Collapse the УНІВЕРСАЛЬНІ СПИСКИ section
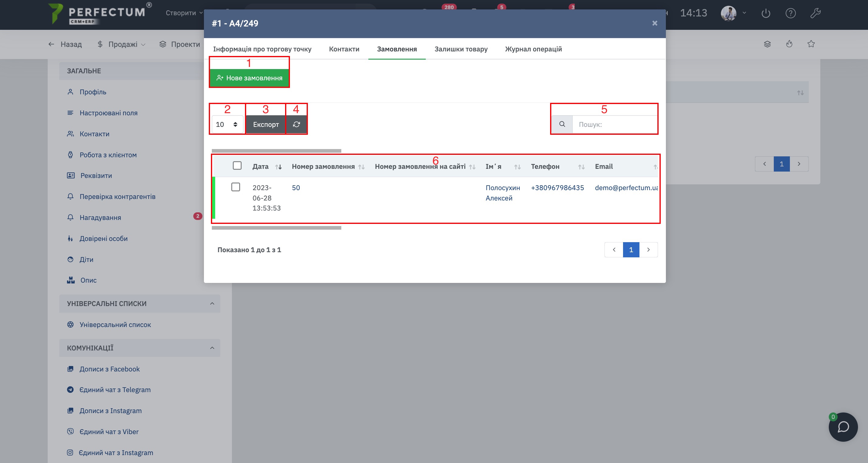Image resolution: width=868 pixels, height=463 pixels. pyautogui.click(x=212, y=304)
